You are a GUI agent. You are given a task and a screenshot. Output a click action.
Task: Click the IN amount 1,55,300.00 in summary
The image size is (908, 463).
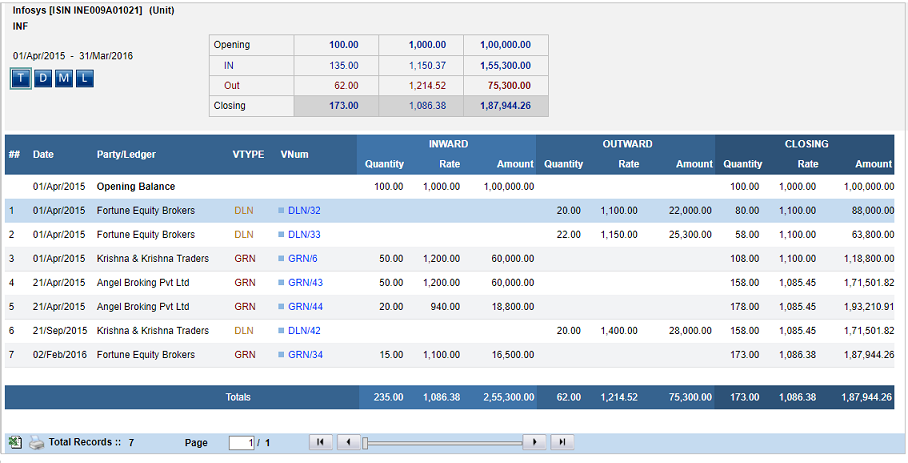[506, 65]
